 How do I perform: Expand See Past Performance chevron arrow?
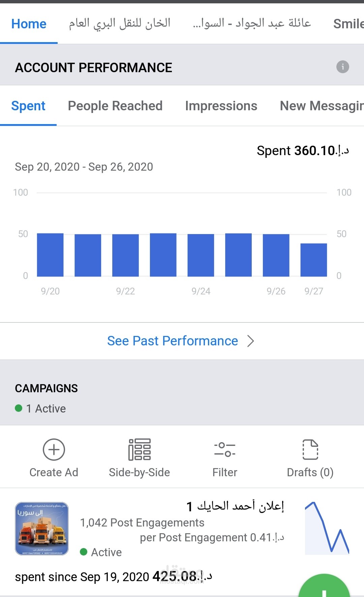tap(250, 341)
